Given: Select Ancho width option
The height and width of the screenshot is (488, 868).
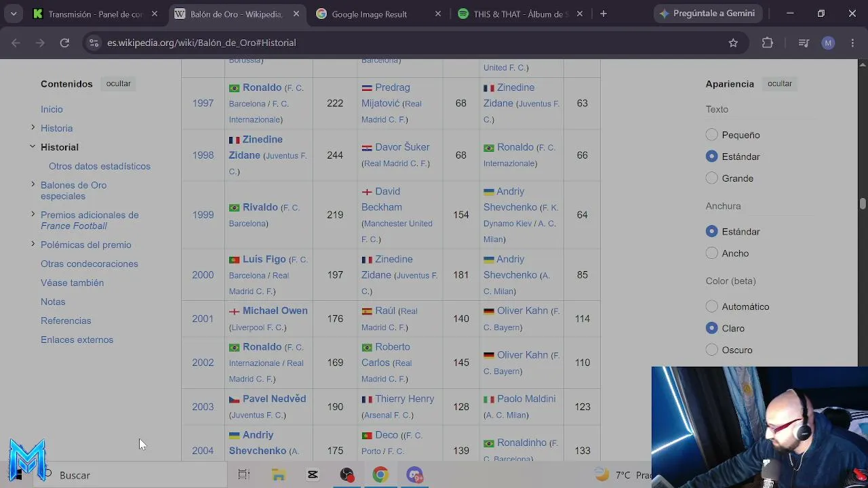Looking at the screenshot, I should pyautogui.click(x=711, y=253).
